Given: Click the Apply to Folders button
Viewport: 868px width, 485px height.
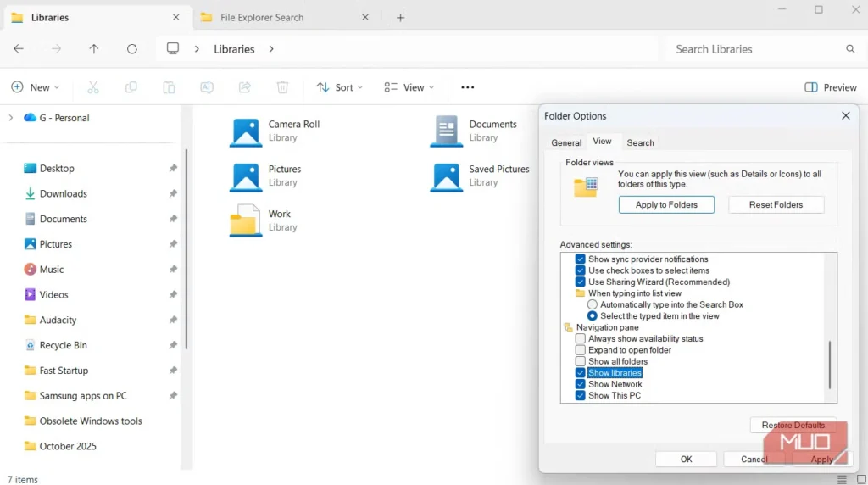Looking at the screenshot, I should pyautogui.click(x=666, y=204).
